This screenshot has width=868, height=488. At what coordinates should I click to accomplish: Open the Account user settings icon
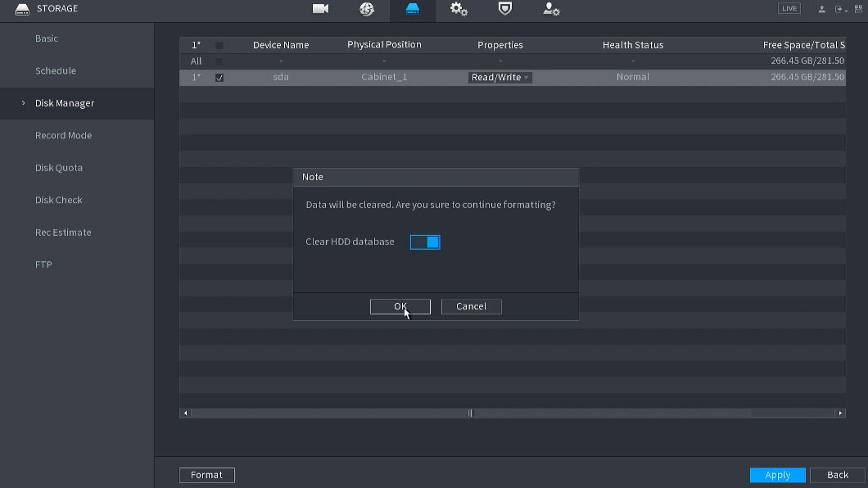pyautogui.click(x=551, y=9)
